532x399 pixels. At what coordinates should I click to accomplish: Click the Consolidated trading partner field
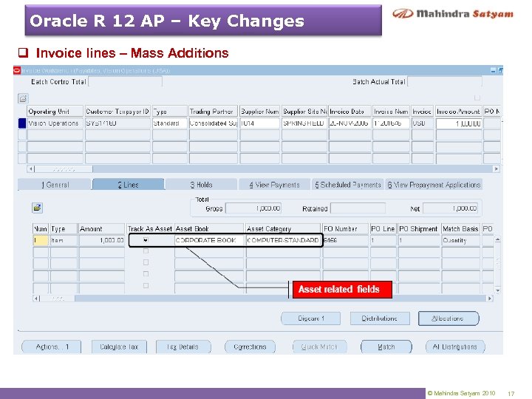coord(214,123)
